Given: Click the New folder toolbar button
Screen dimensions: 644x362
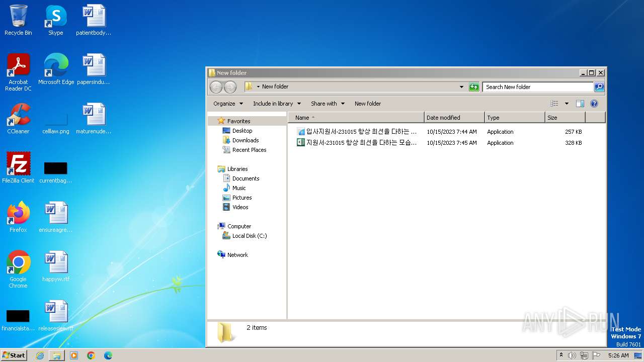Looking at the screenshot, I should (368, 104).
